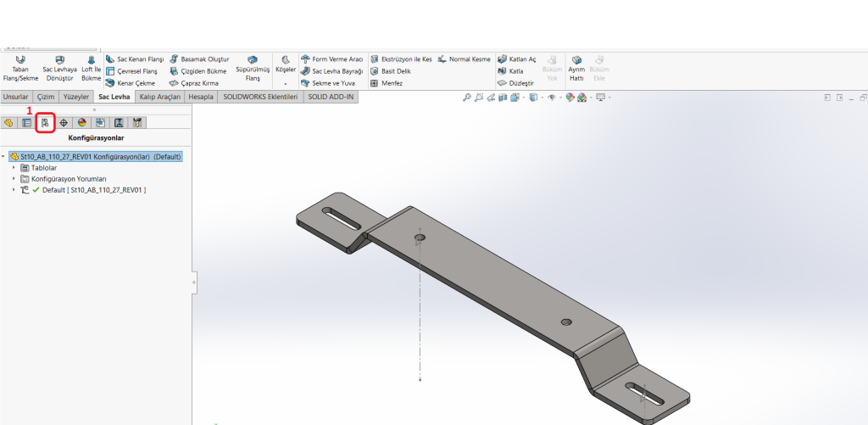Click the Ekstrüzyon ile Kes tool
Viewport: 868px width, 425px height.
pos(401,59)
